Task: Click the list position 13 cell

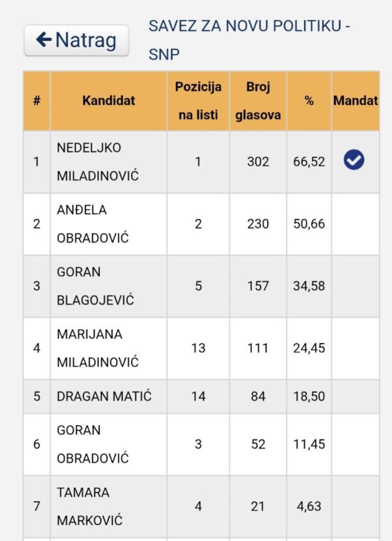Action: point(198,348)
